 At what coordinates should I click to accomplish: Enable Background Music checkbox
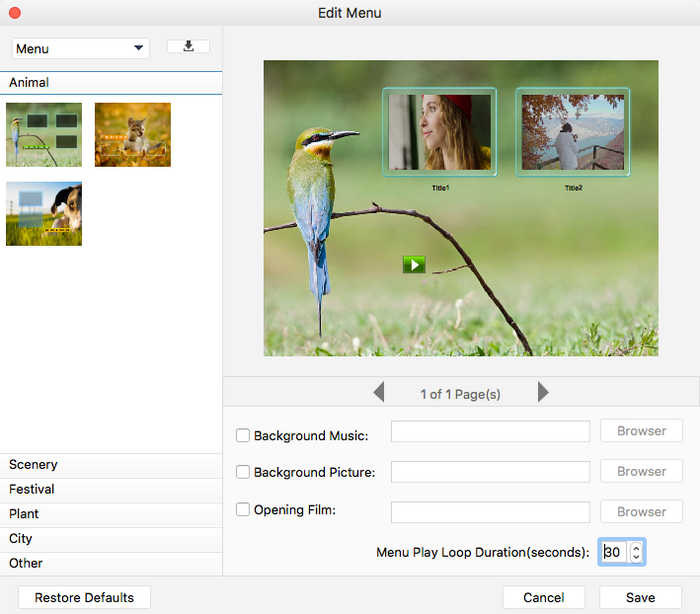[x=242, y=435]
